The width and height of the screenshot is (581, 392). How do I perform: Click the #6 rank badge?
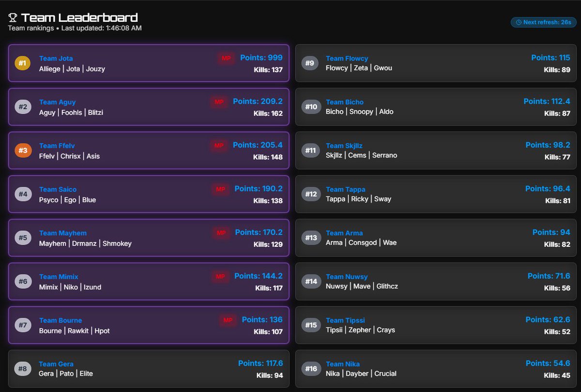(x=23, y=281)
